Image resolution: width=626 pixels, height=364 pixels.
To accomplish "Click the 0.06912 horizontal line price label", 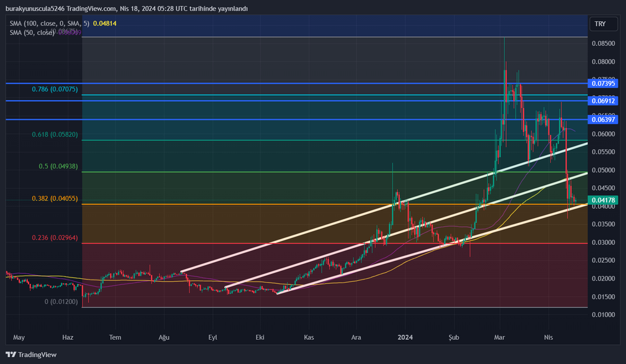I will coord(603,101).
